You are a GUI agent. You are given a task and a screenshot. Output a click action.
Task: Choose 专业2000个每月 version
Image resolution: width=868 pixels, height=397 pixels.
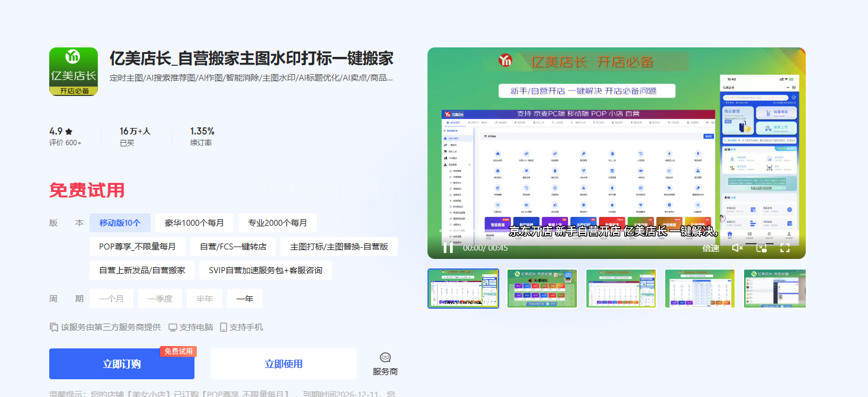click(277, 223)
